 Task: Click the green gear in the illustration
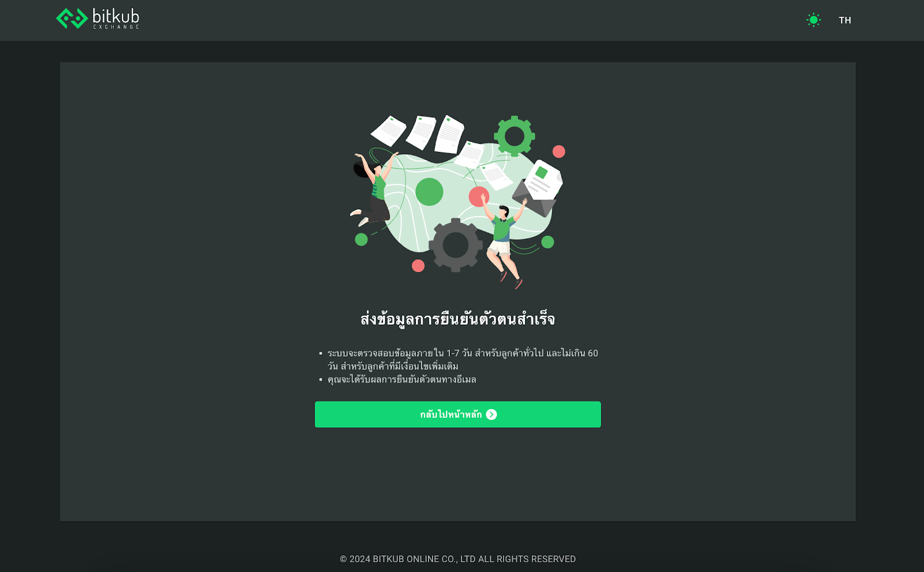point(514,136)
